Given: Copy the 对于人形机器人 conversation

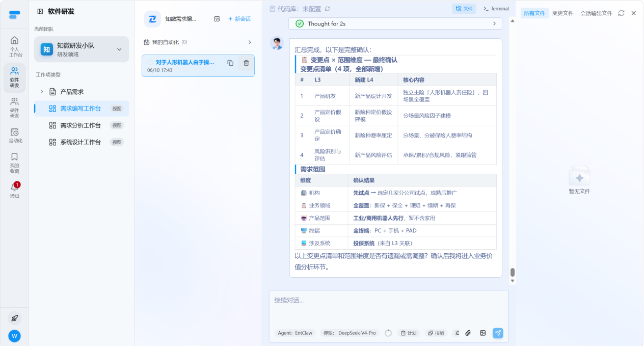Looking at the screenshot, I should tap(230, 63).
